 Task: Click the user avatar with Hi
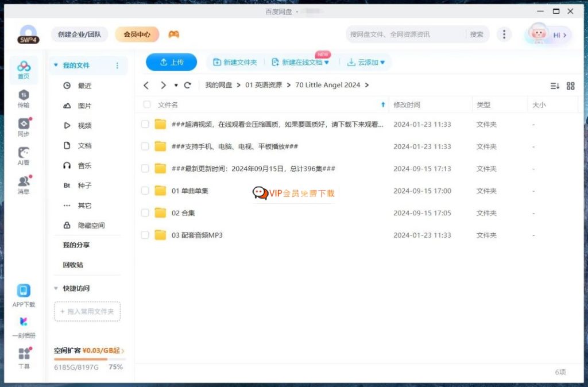pyautogui.click(x=547, y=34)
